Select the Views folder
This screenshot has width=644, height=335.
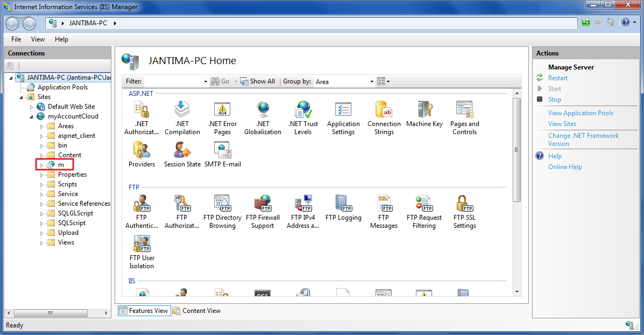point(66,242)
